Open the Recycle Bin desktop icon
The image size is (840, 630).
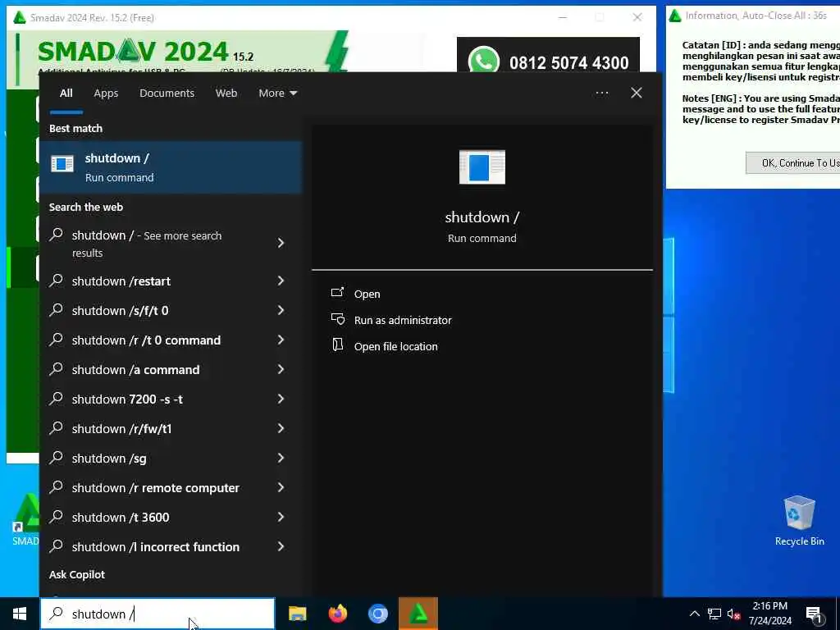pos(799,521)
